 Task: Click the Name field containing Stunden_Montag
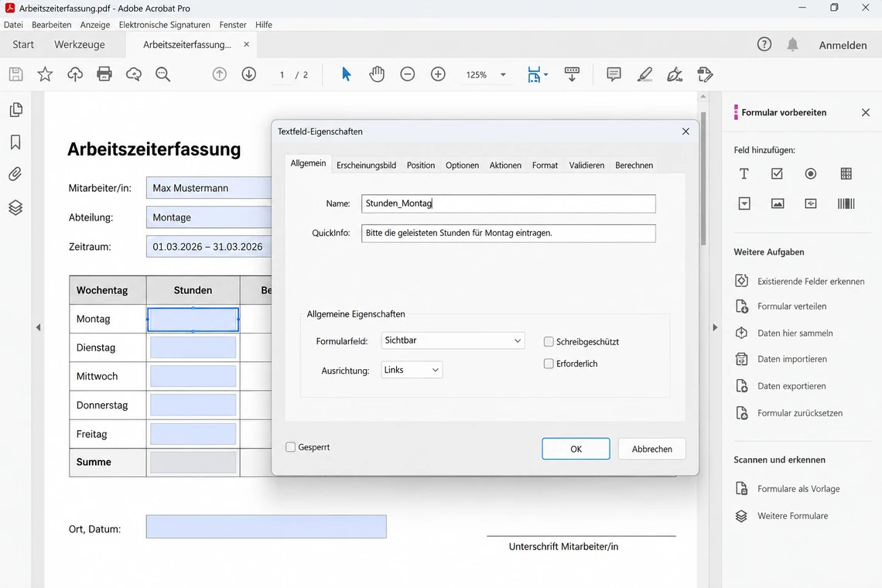click(508, 203)
